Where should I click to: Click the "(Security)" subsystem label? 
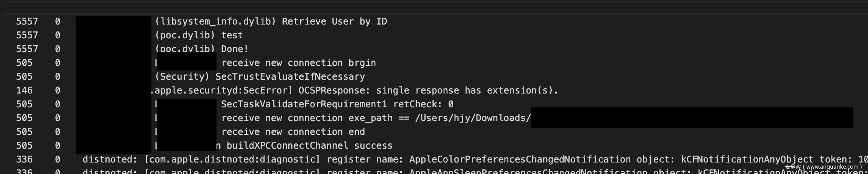point(182,77)
